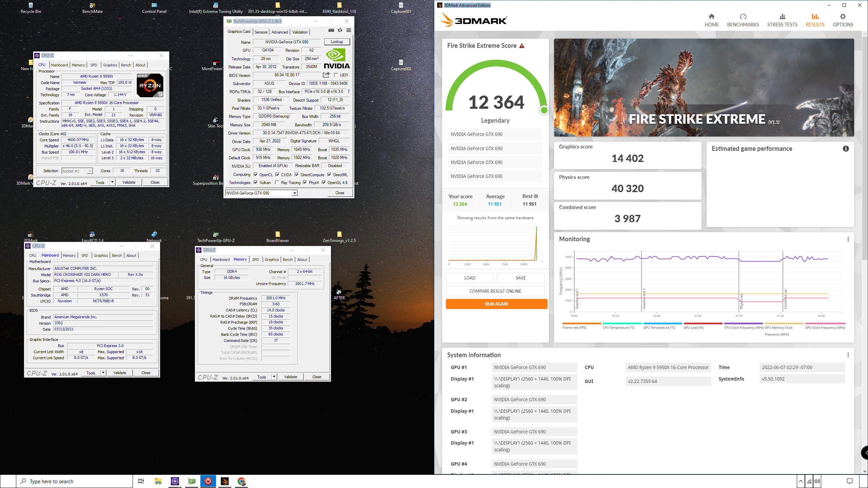The width and height of the screenshot is (868, 488).
Task: Click Fire Strike Extreme banner image
Action: tap(704, 87)
